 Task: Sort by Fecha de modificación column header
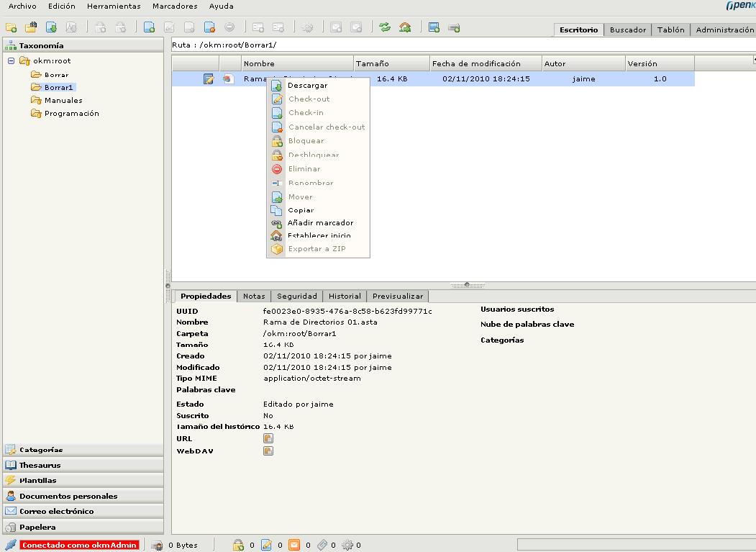click(x=486, y=63)
